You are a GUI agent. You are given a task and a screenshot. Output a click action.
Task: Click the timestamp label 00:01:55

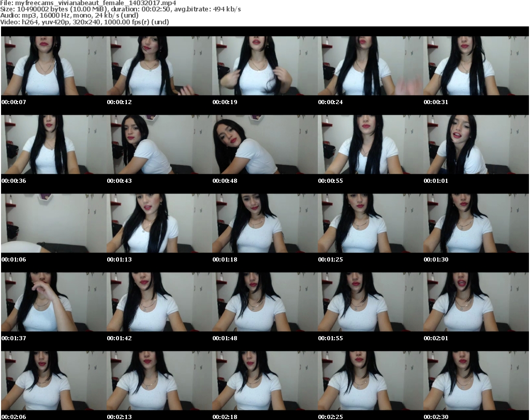tap(331, 338)
